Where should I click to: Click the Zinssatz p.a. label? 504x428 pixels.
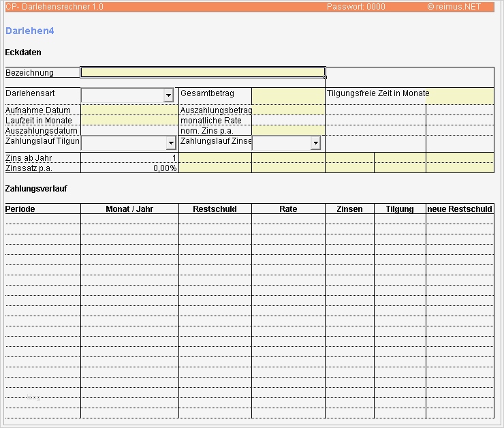click(29, 168)
